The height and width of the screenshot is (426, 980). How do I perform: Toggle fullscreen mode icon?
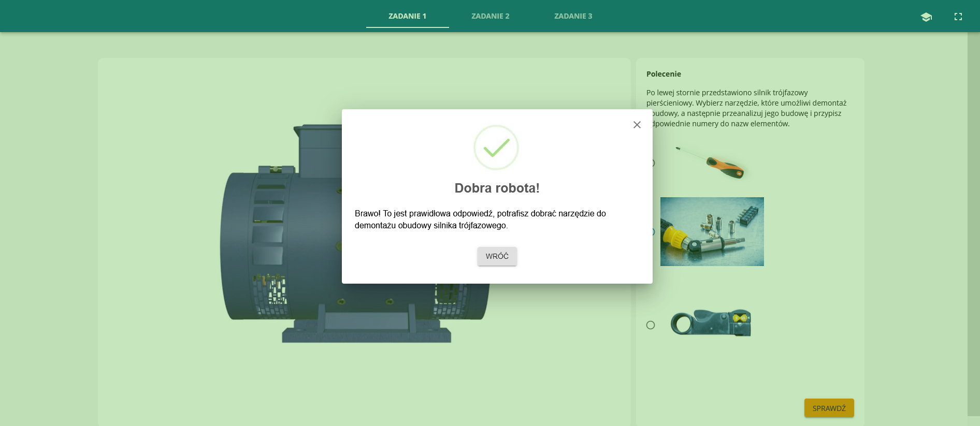958,17
